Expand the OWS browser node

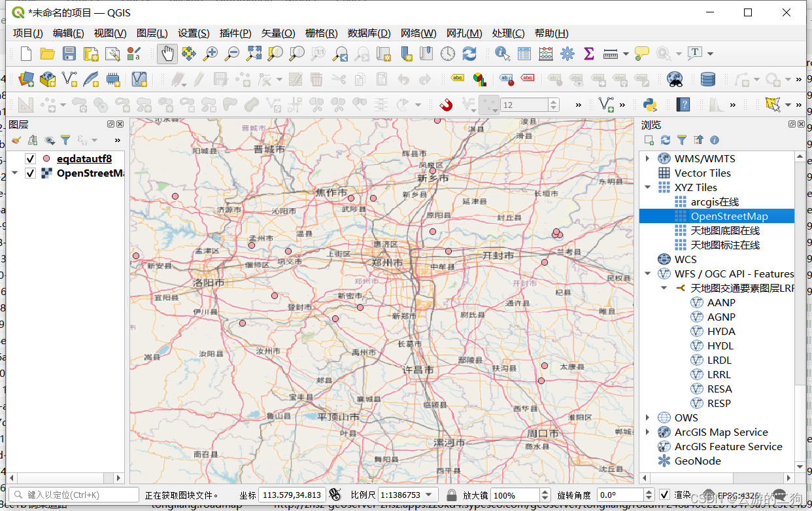(648, 417)
